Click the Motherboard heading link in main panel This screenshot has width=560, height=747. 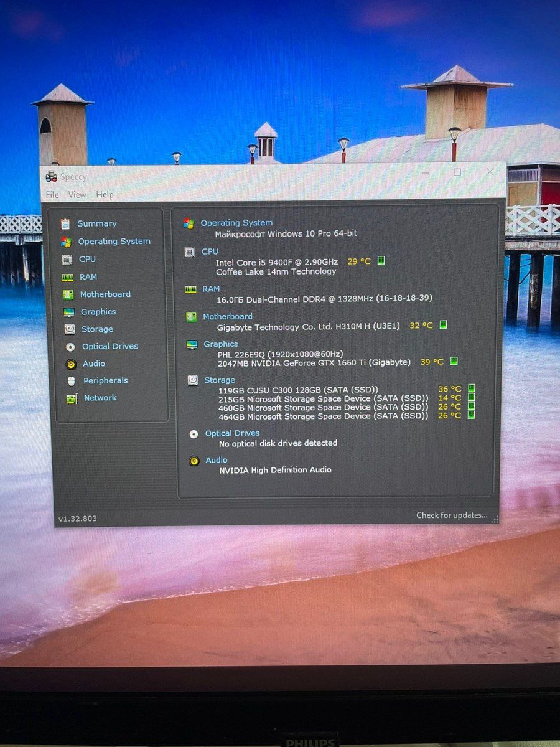pos(228,317)
